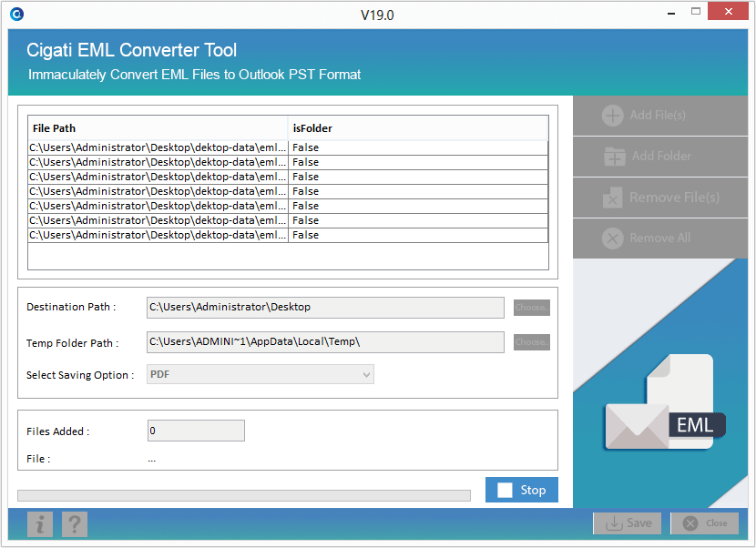Viewport: 756px width, 548px height.
Task: Click the conversion progress bar
Action: tap(244, 496)
